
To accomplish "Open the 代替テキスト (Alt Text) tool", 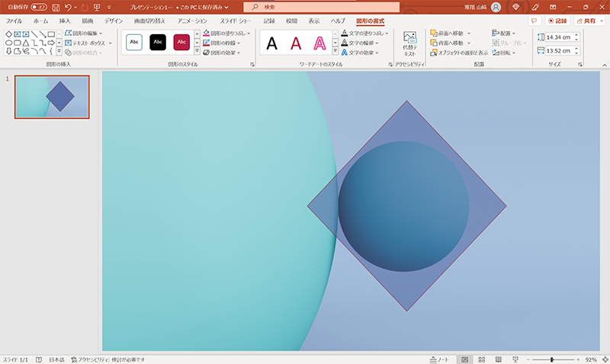I will (409, 44).
